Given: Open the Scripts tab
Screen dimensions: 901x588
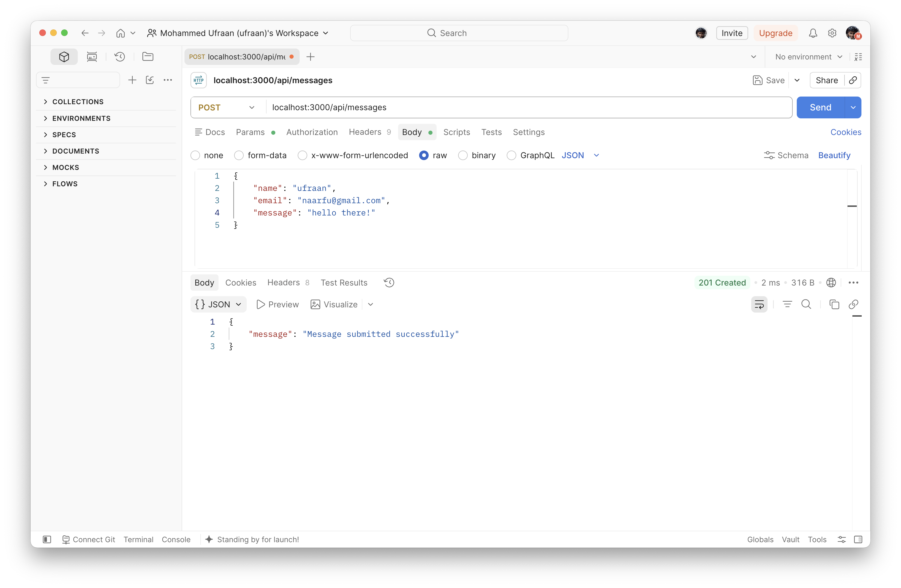Looking at the screenshot, I should [457, 132].
